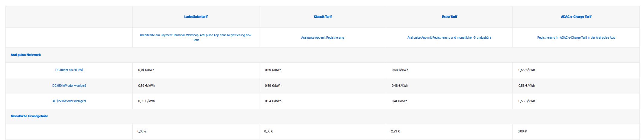
Task: Click the DC (mehr als 50 kW) row label
Action: (x=69, y=70)
